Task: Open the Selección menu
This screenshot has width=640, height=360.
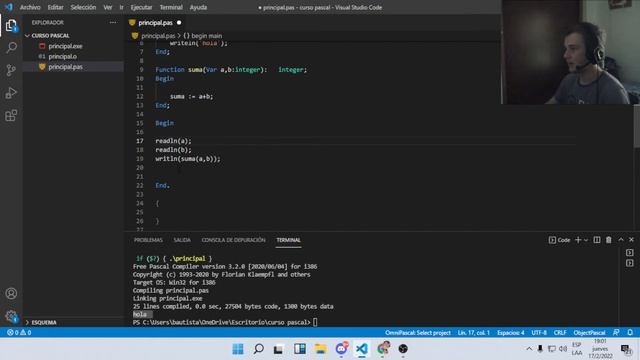Action: click(x=83, y=7)
